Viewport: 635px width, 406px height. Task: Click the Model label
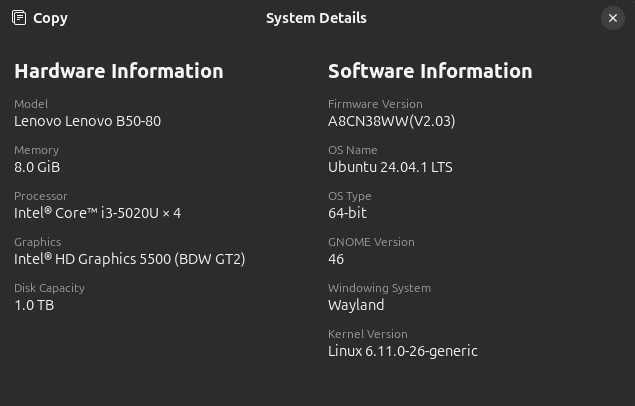(31, 104)
